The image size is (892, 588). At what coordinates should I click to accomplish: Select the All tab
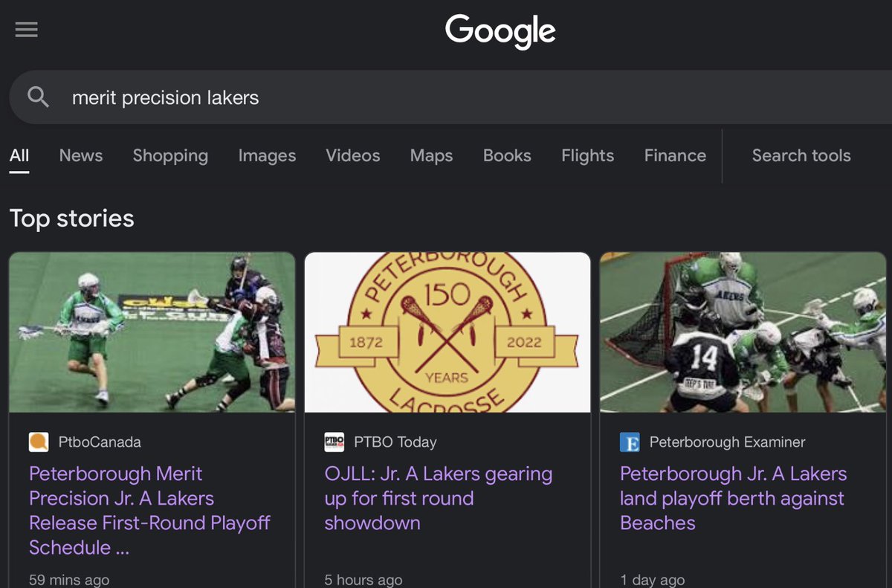(19, 155)
